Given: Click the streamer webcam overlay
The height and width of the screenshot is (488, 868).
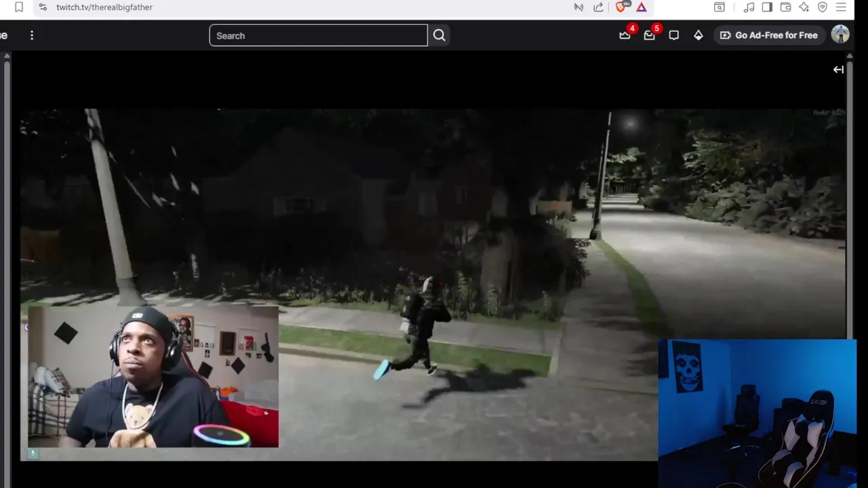Looking at the screenshot, I should [153, 377].
